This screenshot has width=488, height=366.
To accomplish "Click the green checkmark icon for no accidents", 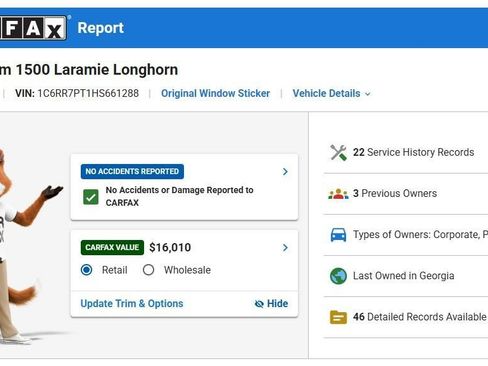I will tap(91, 197).
